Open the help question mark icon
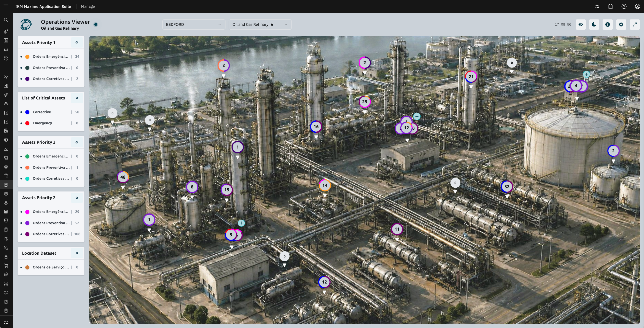Viewport: 644px width, 328px height. coord(624,6)
